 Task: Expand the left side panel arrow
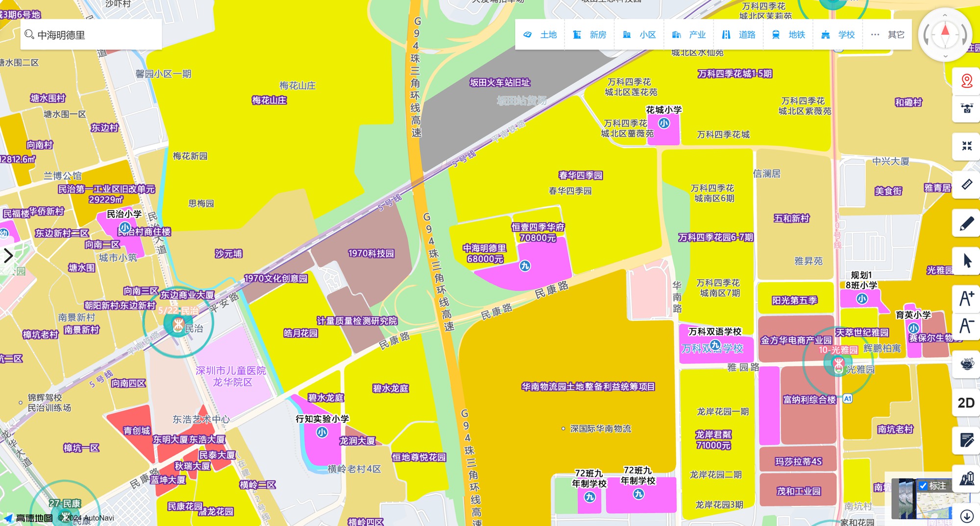8,256
